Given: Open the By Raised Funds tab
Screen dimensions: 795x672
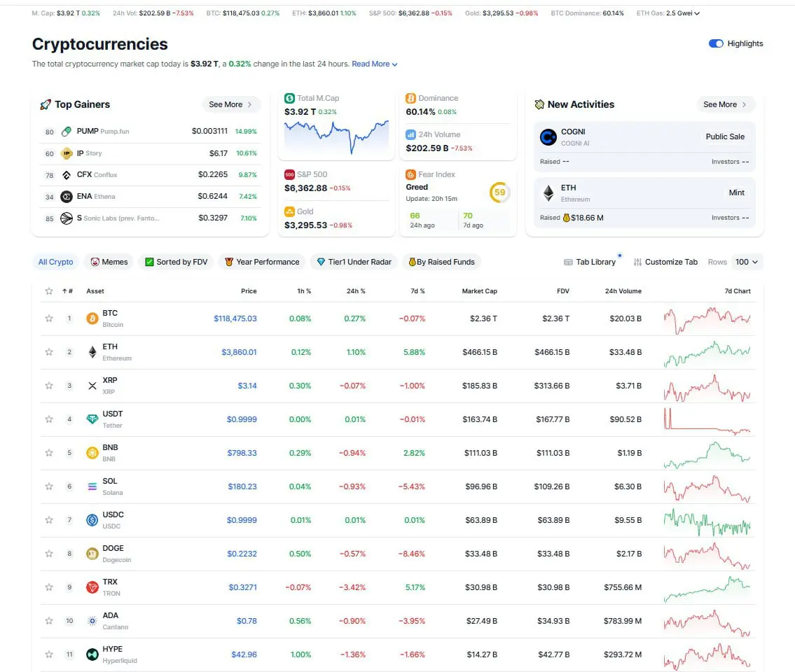Looking at the screenshot, I should pyautogui.click(x=441, y=262).
